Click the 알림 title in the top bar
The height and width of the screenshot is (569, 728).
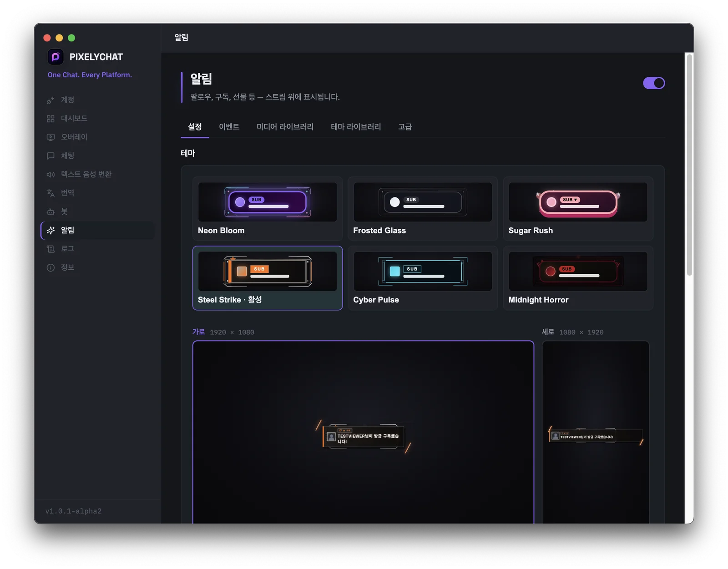pyautogui.click(x=181, y=37)
